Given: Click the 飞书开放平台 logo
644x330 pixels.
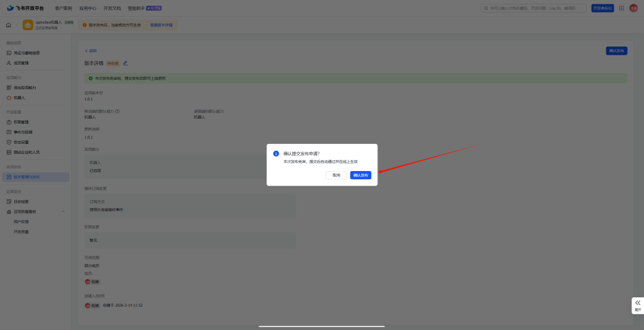Looking at the screenshot, I should (x=25, y=8).
